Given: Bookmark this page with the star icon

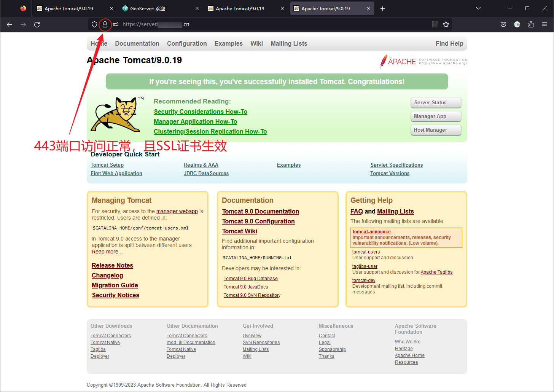Looking at the screenshot, I should (x=446, y=24).
